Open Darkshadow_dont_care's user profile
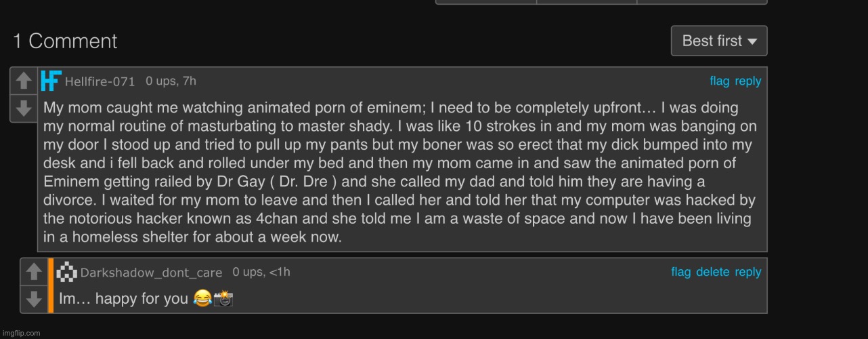The width and height of the screenshot is (868, 339). (151, 273)
